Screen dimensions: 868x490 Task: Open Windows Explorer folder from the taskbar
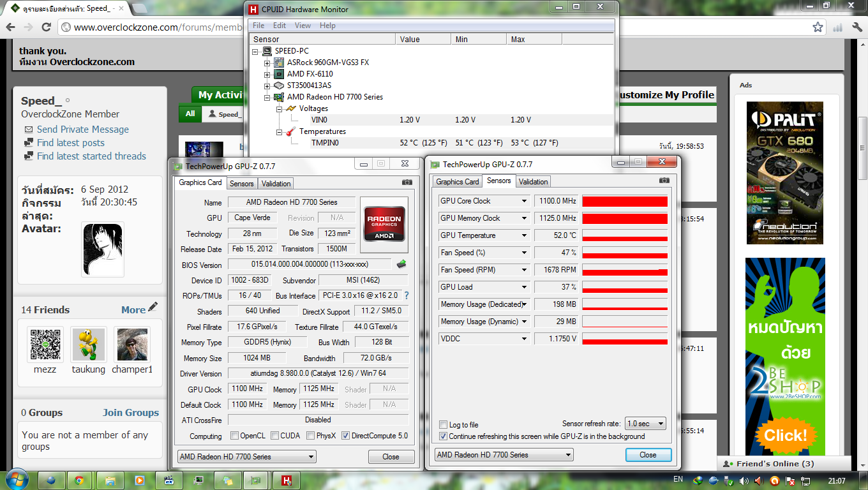[x=110, y=480]
